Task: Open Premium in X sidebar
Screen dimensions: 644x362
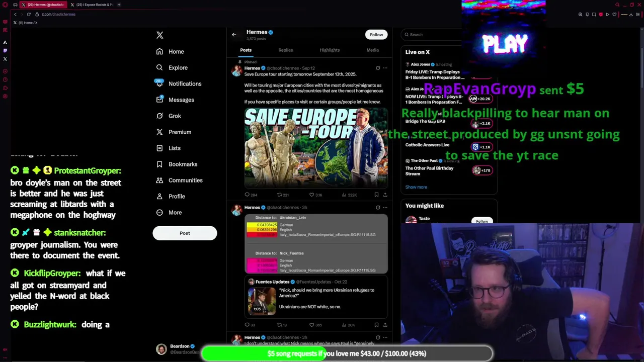Action: coord(174,132)
